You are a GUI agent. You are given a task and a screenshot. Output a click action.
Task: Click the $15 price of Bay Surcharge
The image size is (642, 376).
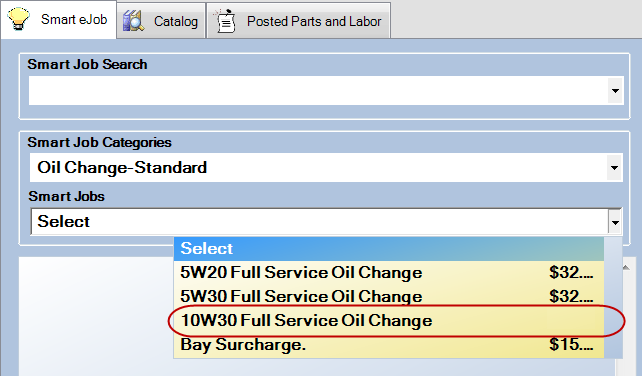(x=571, y=344)
